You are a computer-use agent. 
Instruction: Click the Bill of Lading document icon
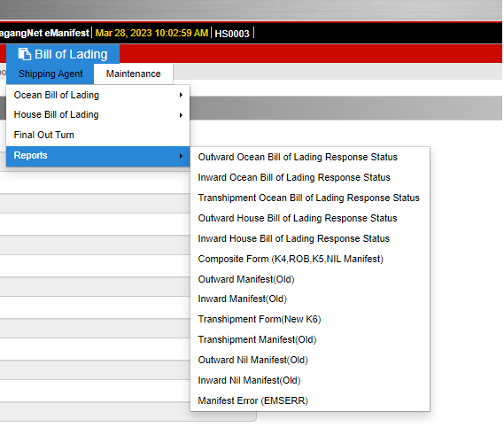click(x=25, y=54)
